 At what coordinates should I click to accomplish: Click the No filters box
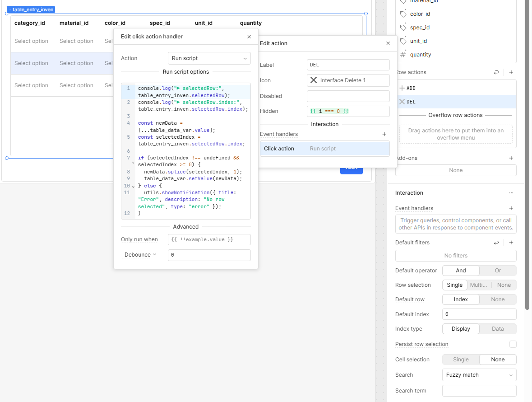[x=456, y=256]
